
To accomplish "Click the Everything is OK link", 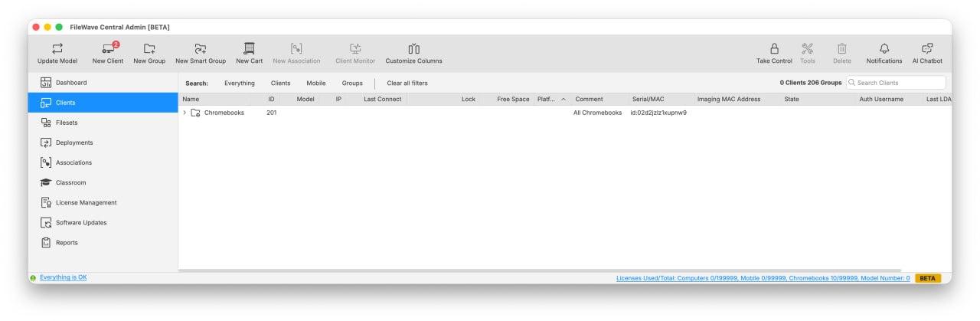I will coord(64,277).
